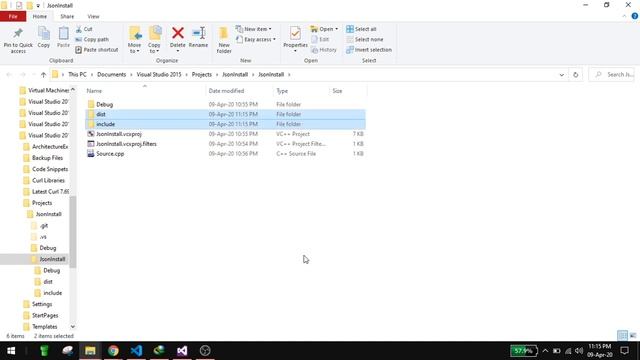640x360 pixels.
Task: Sort by the Size column header
Action: point(348,91)
